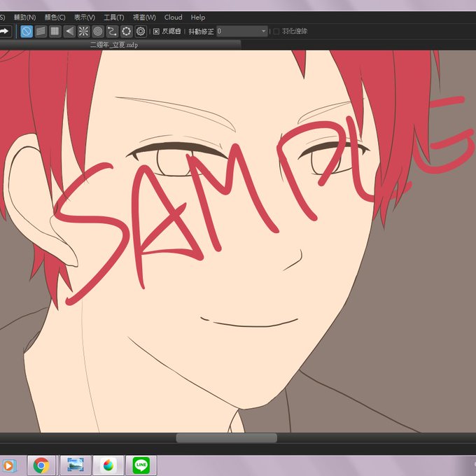Toggle the anti-aliasing checkbox
Screen dimensions: 476x476
pyautogui.click(x=156, y=31)
